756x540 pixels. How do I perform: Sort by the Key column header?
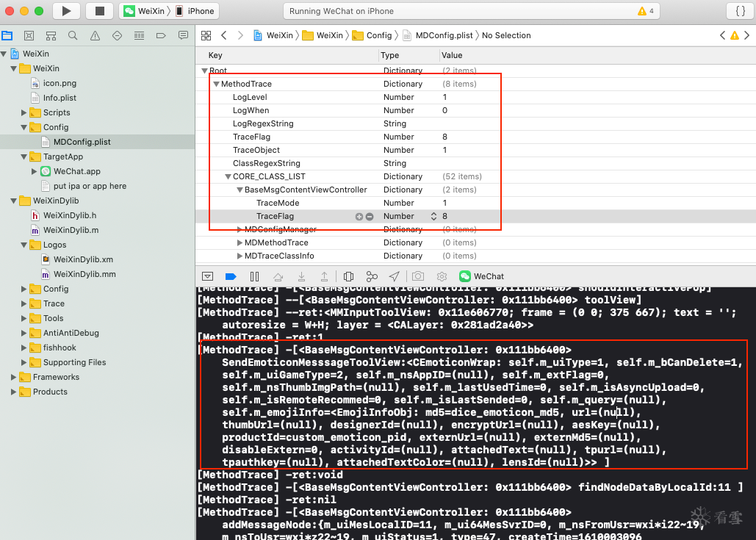(215, 55)
